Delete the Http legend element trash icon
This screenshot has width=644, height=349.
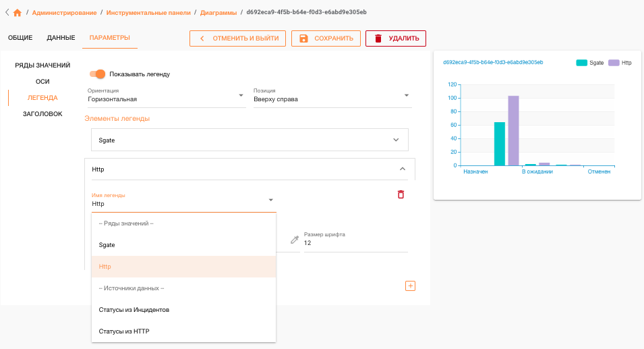coord(401,194)
